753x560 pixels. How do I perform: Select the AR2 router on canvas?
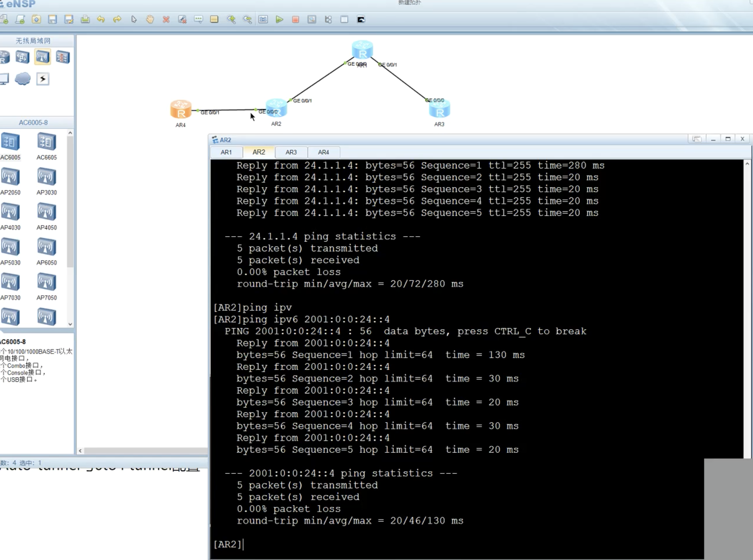[x=277, y=108]
